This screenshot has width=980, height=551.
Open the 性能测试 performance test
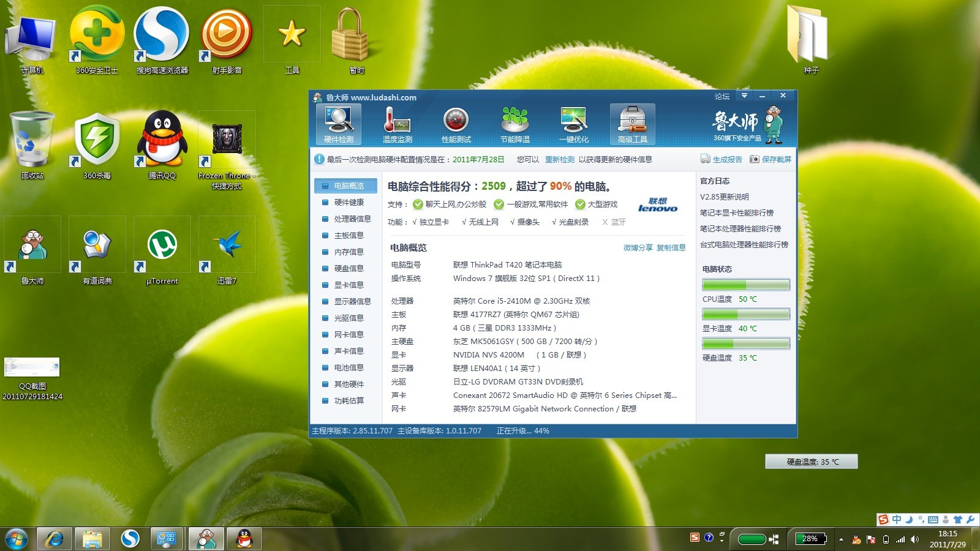[x=456, y=125]
